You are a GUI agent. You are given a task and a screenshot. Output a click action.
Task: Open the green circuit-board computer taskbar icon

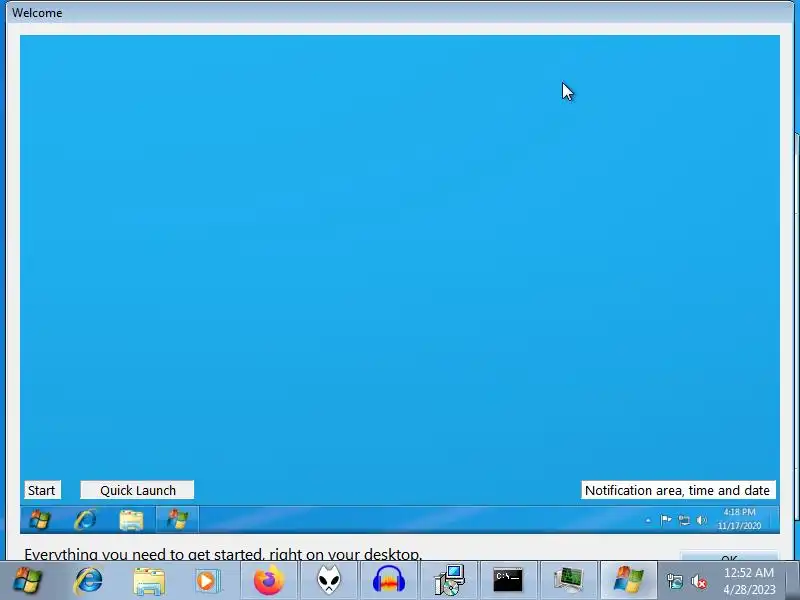(568, 581)
